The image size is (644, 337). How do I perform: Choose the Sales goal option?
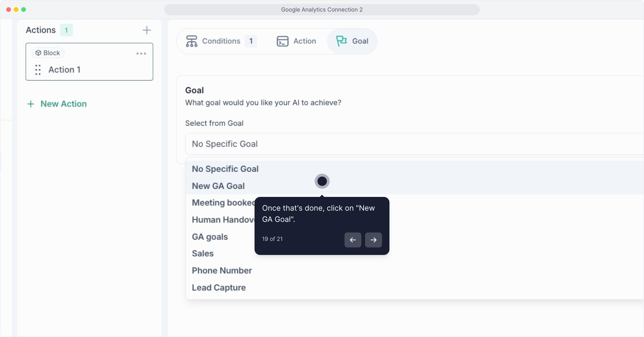click(203, 253)
